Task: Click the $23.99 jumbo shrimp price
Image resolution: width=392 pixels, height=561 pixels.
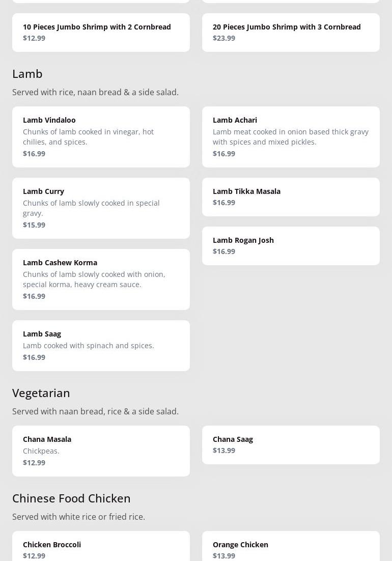Action: click(224, 38)
